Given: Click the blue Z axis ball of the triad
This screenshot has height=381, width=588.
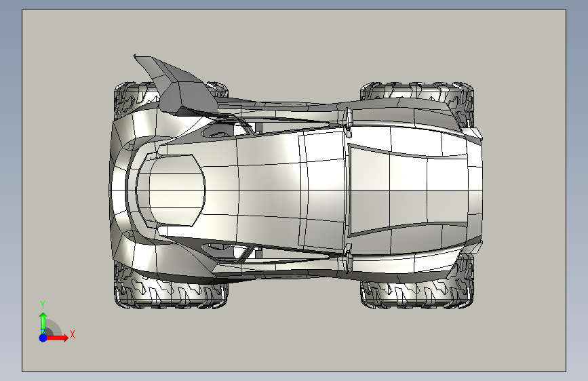Looking at the screenshot, I should (43, 338).
